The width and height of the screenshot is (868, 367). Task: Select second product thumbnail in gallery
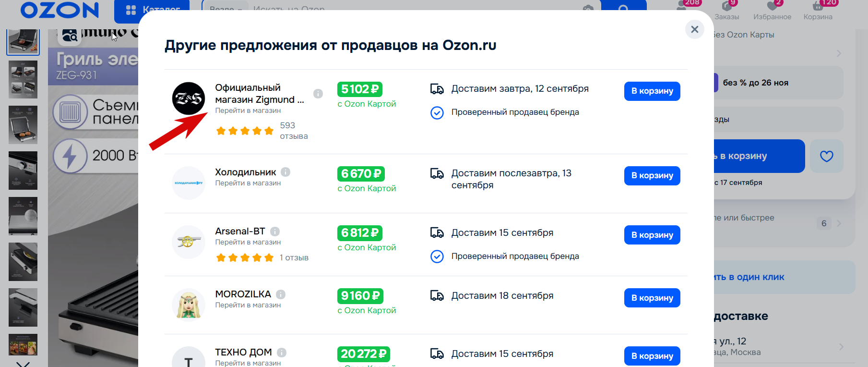tap(23, 79)
